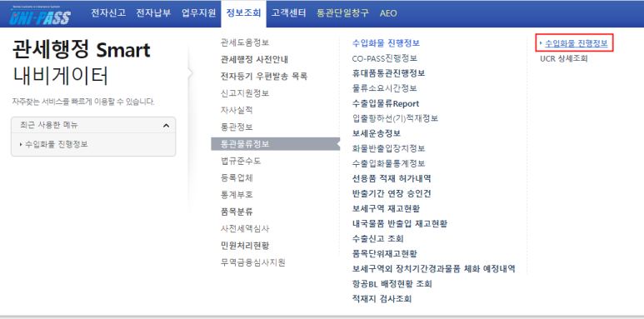This screenshot has height=319, width=644.
Task: Open 적재지 검사조회 submenu
Action: tap(382, 298)
